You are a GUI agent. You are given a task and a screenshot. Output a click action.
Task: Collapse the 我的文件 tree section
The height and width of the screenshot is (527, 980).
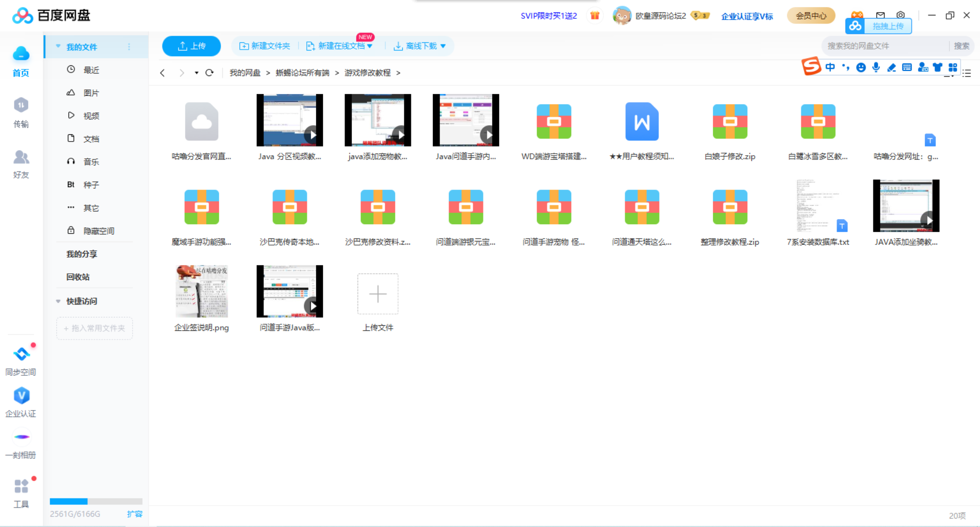click(x=58, y=46)
